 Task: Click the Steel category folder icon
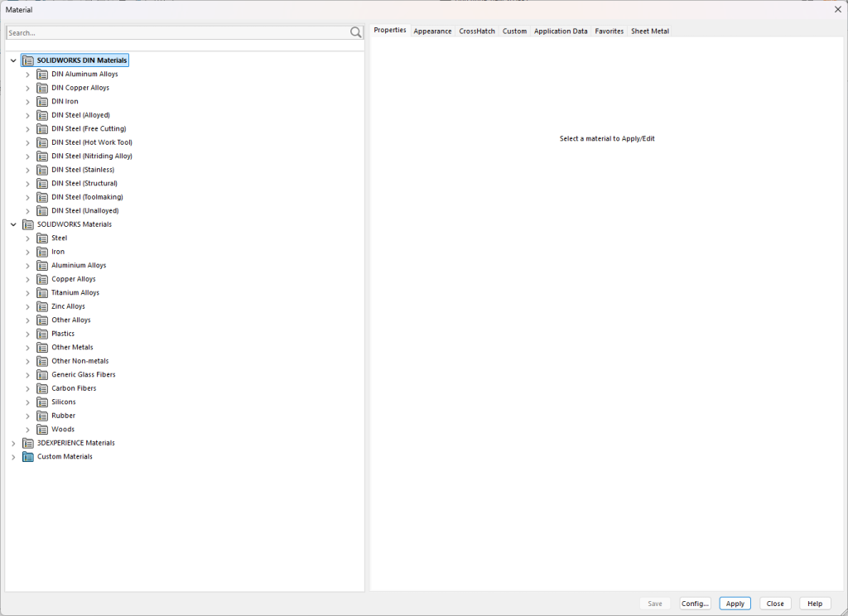pyautogui.click(x=42, y=238)
